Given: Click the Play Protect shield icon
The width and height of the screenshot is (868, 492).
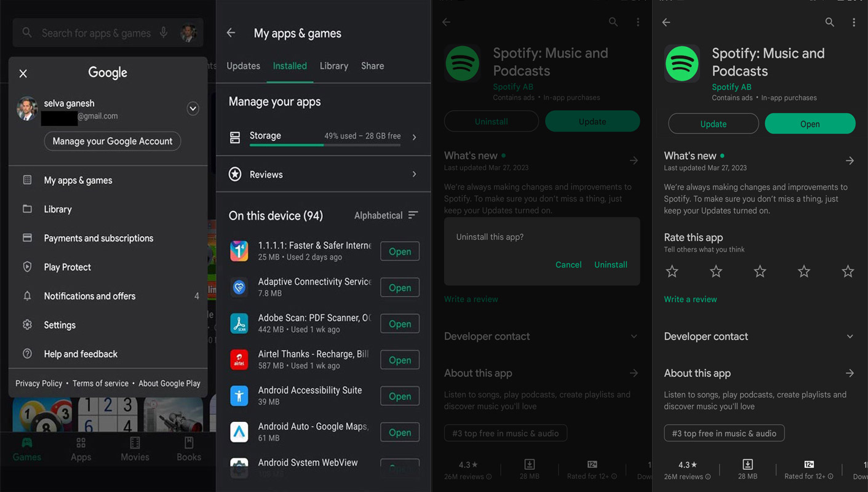Looking at the screenshot, I should (x=27, y=267).
